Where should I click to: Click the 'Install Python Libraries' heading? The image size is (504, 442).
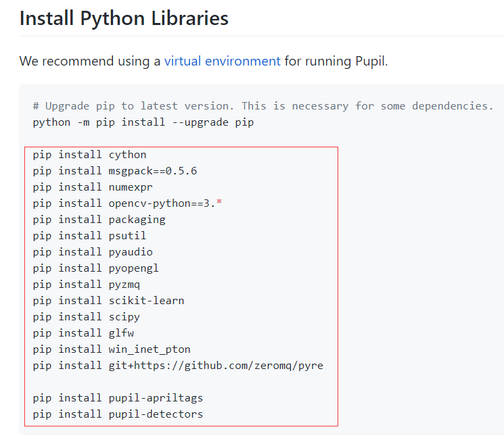[124, 18]
